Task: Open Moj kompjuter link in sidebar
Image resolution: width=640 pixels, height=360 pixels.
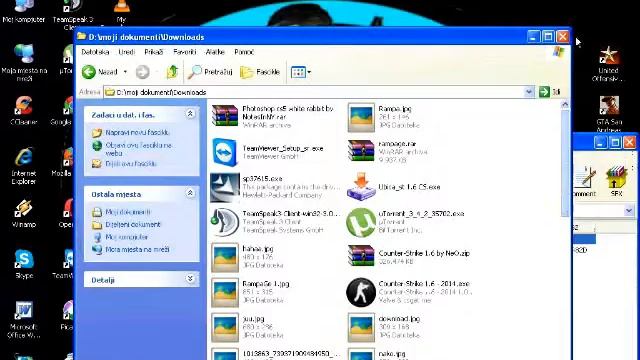Action: 127,237
